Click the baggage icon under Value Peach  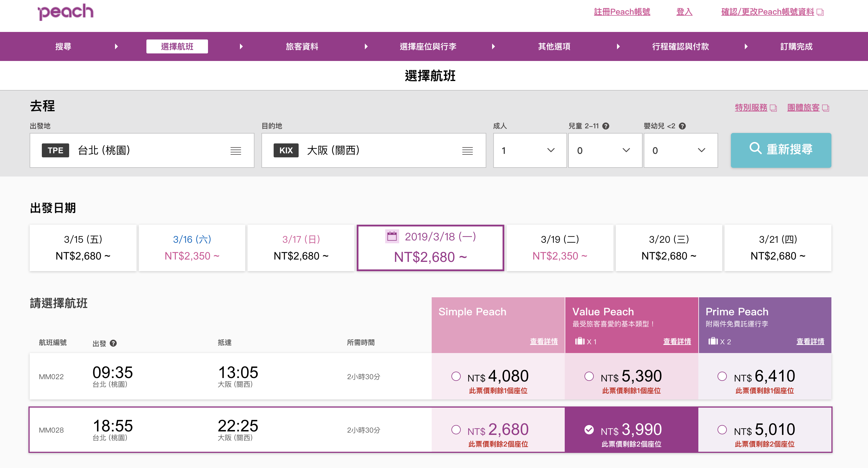coord(580,341)
